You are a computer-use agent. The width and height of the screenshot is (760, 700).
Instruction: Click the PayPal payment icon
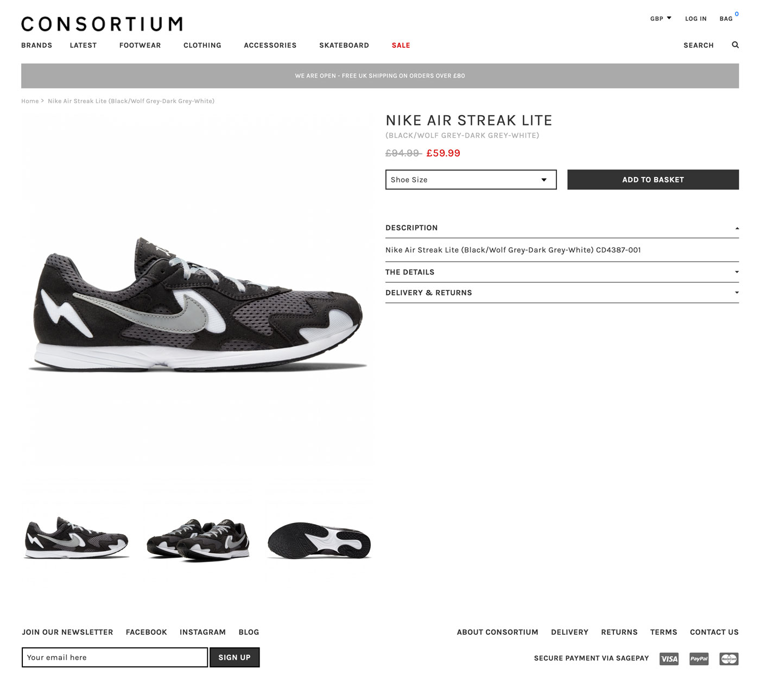pyautogui.click(x=699, y=659)
